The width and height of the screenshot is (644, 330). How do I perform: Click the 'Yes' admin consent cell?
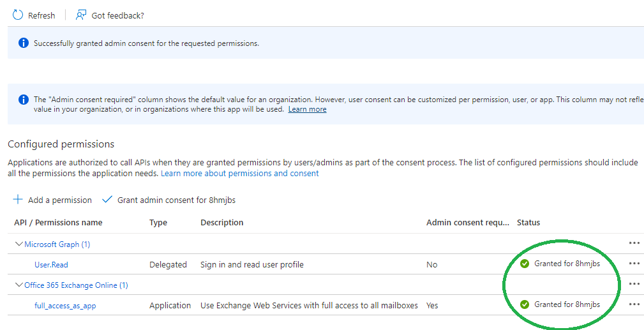432,306
